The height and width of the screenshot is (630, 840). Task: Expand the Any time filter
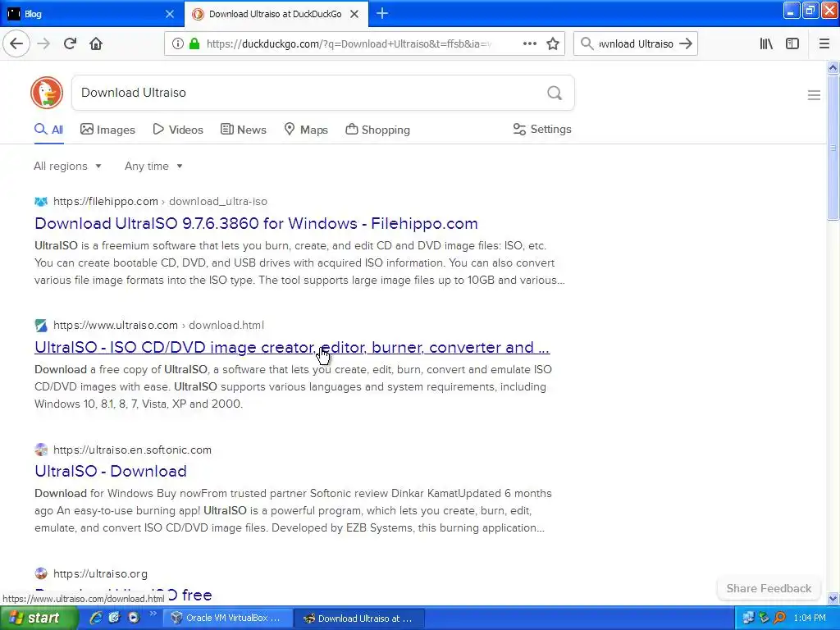pyautogui.click(x=153, y=166)
